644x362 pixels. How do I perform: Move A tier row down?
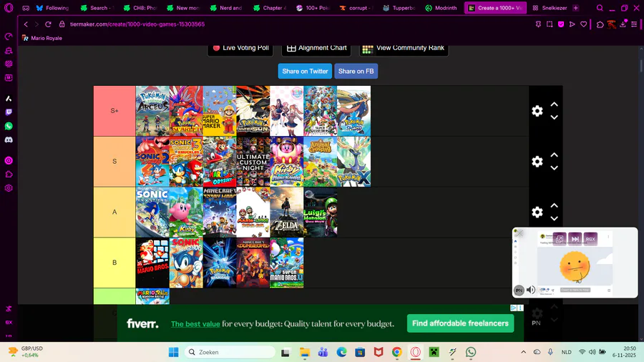[x=554, y=218]
